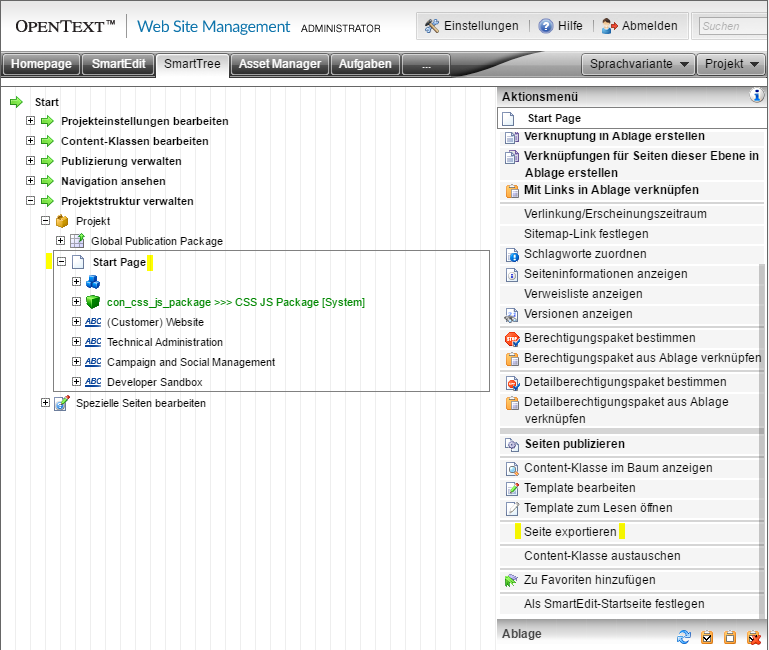Collapse Projektstruktur verwalten node

point(30,201)
